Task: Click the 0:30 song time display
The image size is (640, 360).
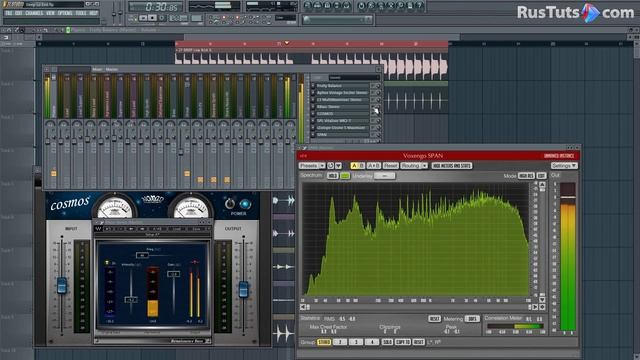Action: 157,7
